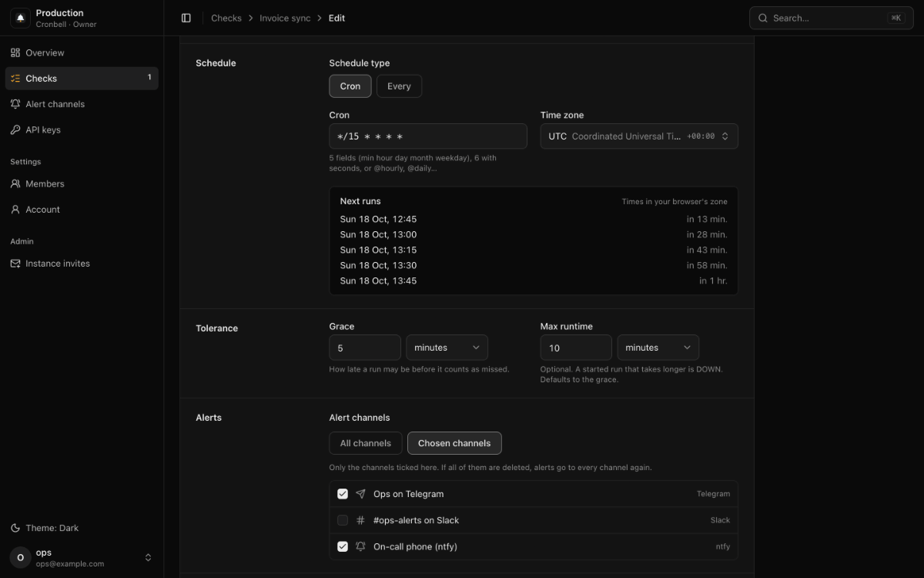The width and height of the screenshot is (924, 578).
Task: Uncheck Ops on Telegram channel
Action: (343, 494)
